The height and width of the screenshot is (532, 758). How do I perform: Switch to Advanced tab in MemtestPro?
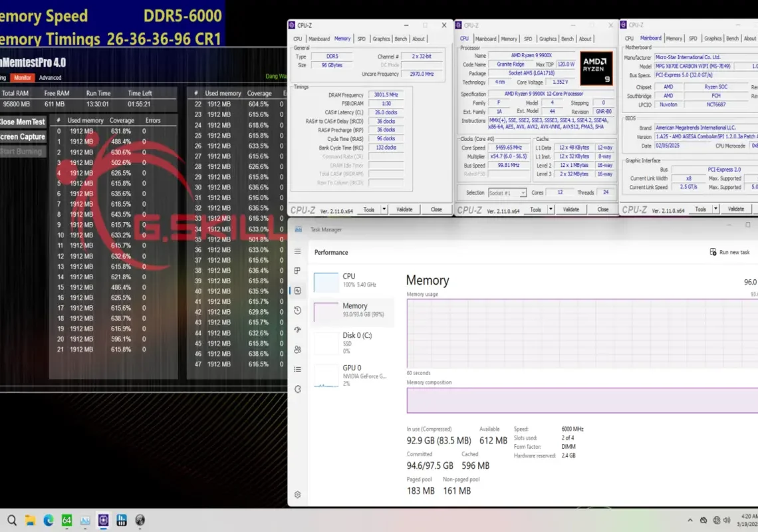click(51, 77)
